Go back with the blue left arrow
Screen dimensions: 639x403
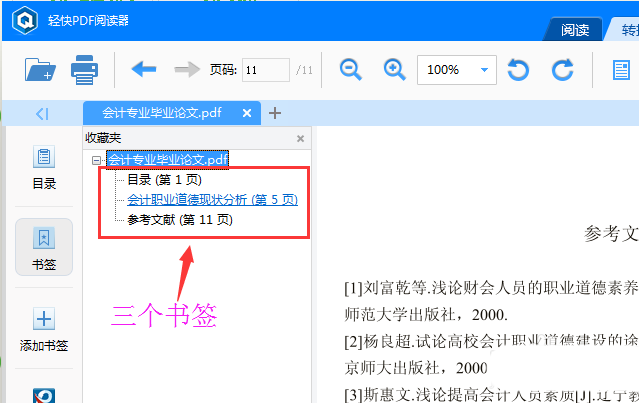coord(144,70)
